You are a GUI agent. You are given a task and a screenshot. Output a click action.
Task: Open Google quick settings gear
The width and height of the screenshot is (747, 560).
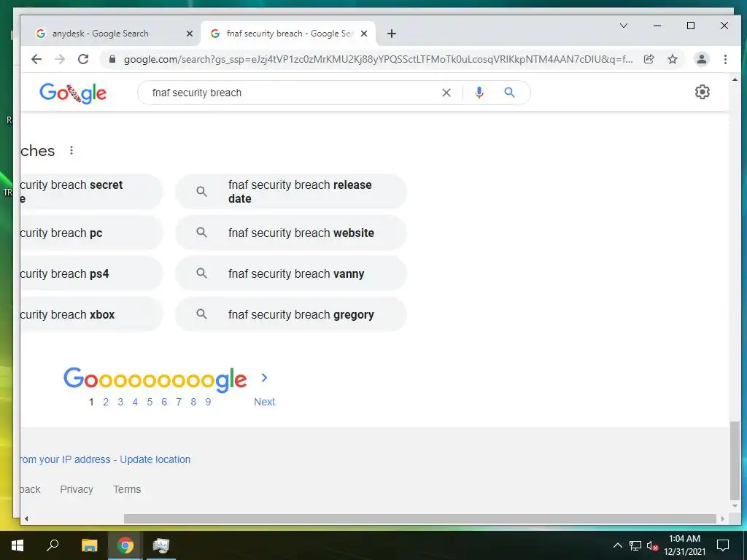coord(703,92)
